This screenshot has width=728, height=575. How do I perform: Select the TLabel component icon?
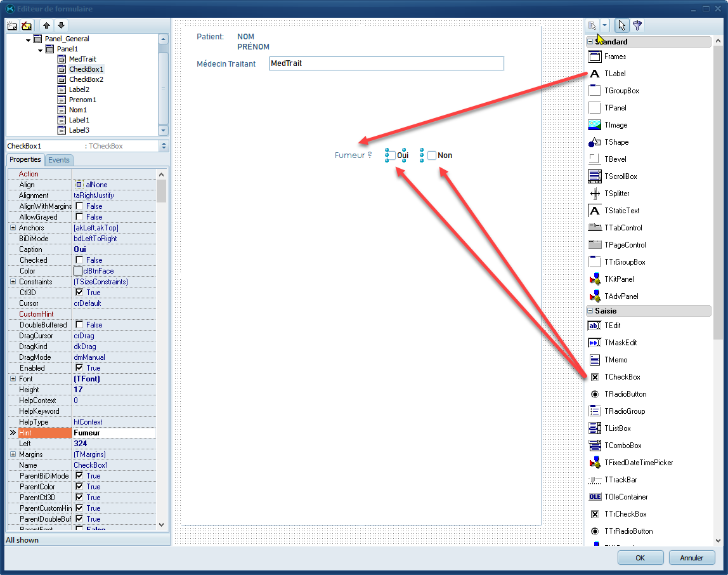pos(594,74)
